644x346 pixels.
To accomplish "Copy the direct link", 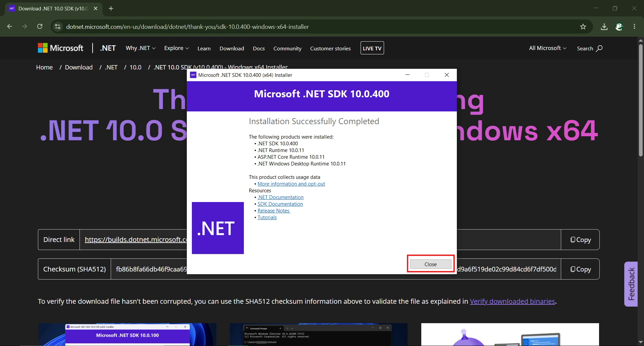I will tap(580, 240).
